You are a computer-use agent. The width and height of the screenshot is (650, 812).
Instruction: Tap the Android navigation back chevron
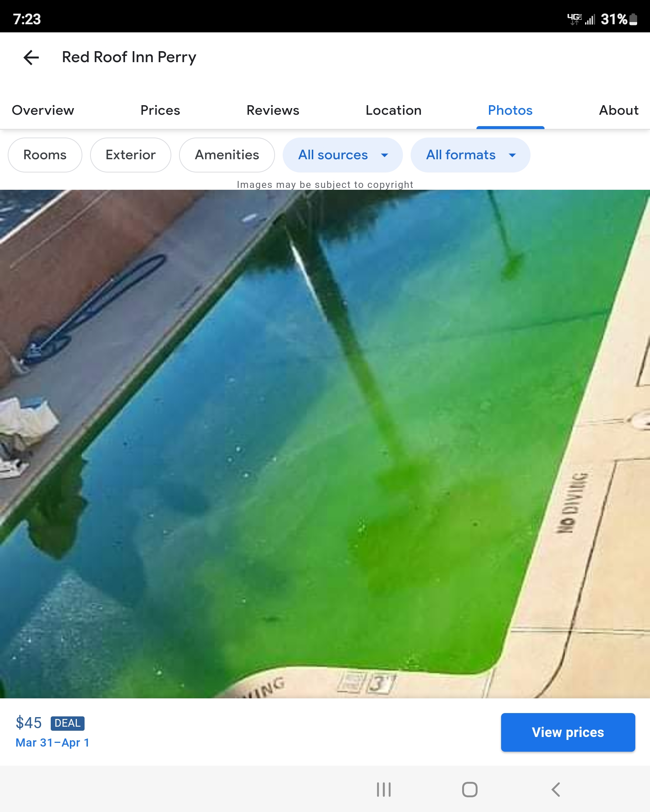point(556,790)
